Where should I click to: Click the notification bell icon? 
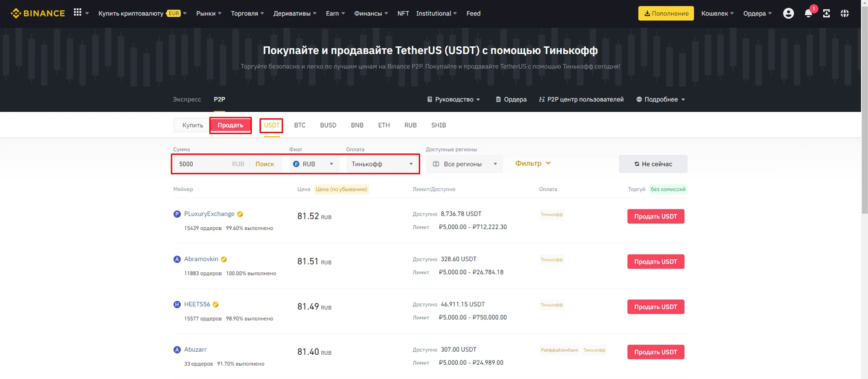point(808,13)
